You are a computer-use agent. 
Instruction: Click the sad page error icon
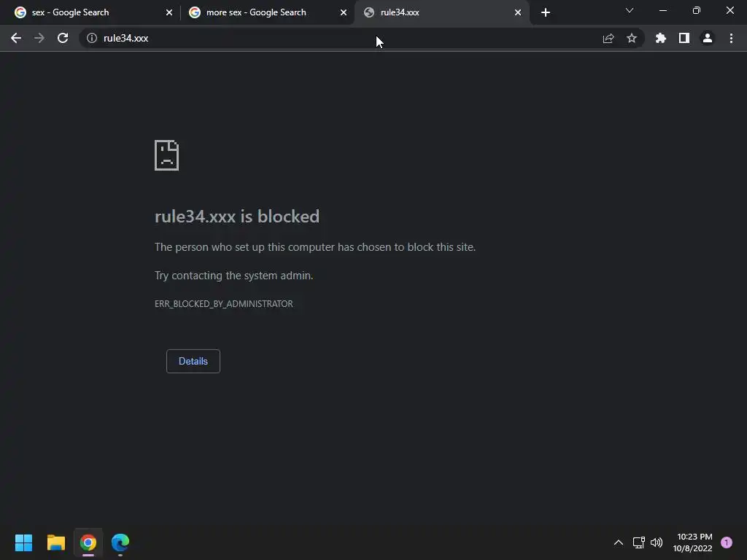coord(167,155)
